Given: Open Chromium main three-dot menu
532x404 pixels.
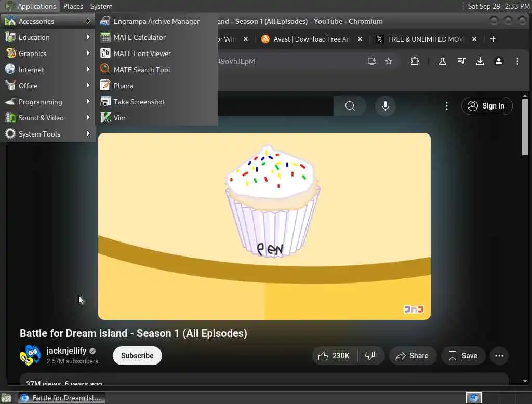Looking at the screenshot, I should 517,61.
